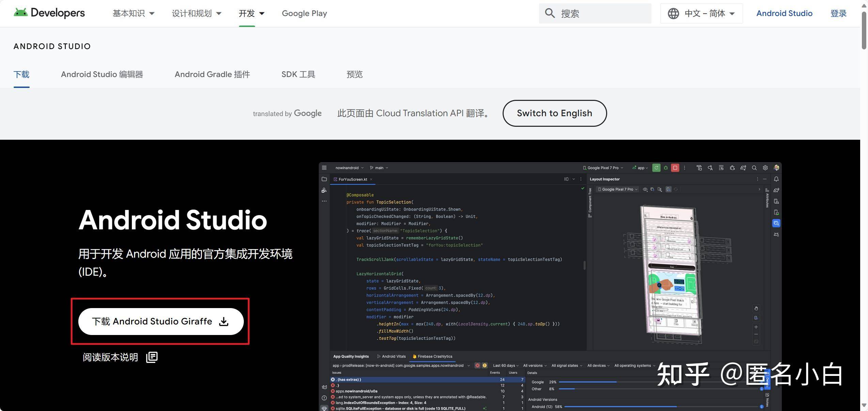Open the All versions dropdown
Viewport: 868px width, 411px height.
pos(535,365)
